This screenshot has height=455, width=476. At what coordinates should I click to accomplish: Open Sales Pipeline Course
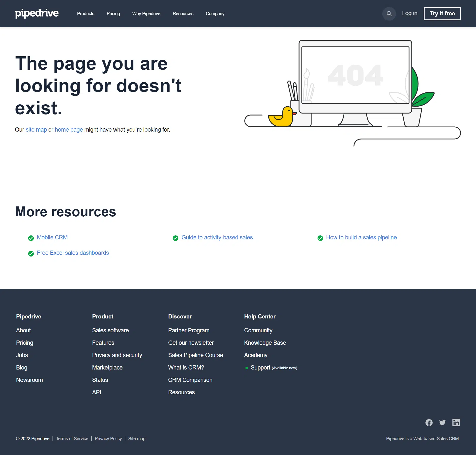[195, 355]
